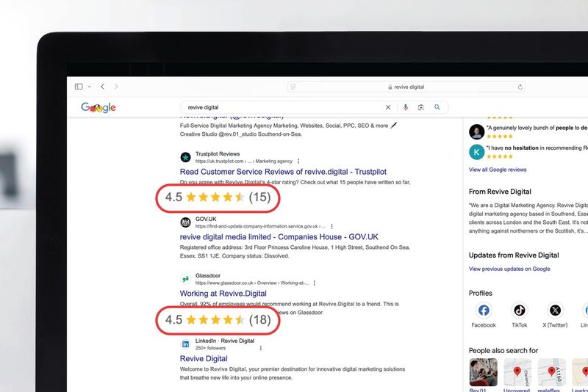The height and width of the screenshot is (392, 588).
Task: Click the Updates from Revive Digital heading
Action: tap(514, 255)
